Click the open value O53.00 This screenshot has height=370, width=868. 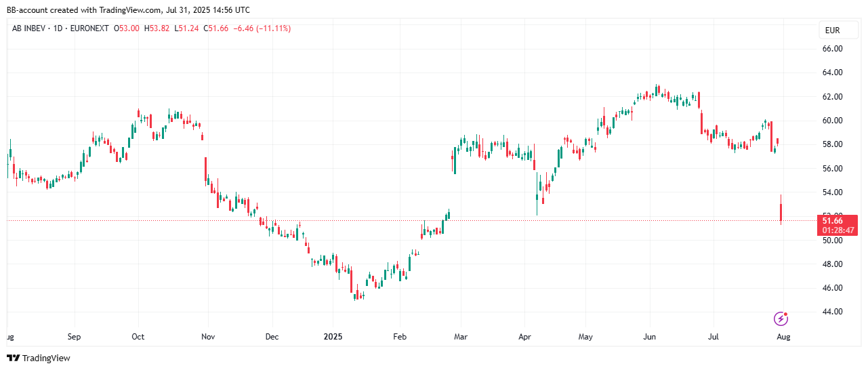[127, 28]
